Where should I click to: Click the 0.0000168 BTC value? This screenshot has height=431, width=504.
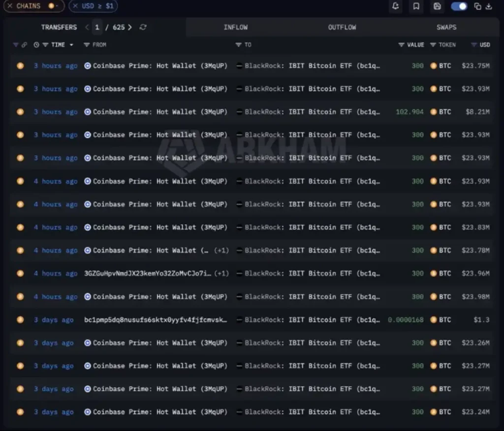[406, 320]
